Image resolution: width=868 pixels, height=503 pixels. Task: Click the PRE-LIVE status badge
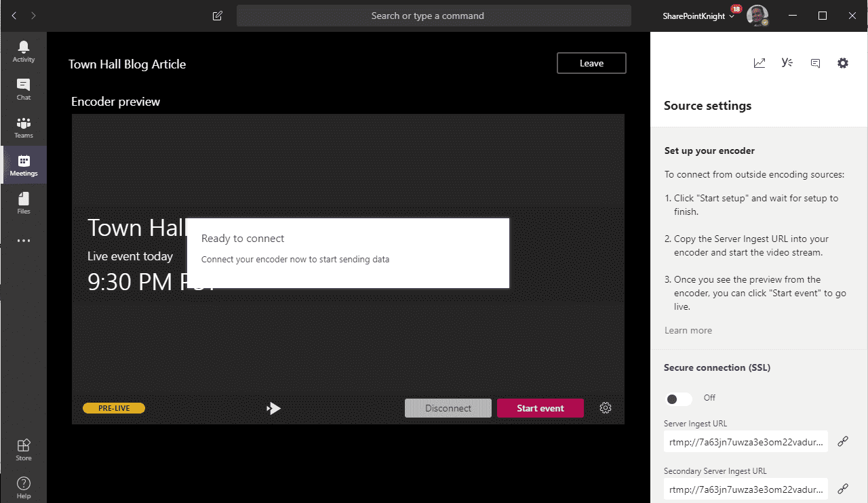coord(114,408)
